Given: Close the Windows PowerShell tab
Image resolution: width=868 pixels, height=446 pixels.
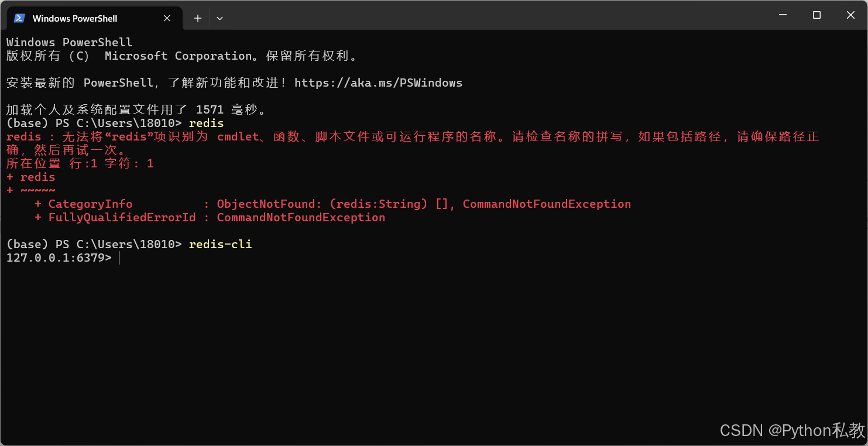Looking at the screenshot, I should (x=166, y=18).
